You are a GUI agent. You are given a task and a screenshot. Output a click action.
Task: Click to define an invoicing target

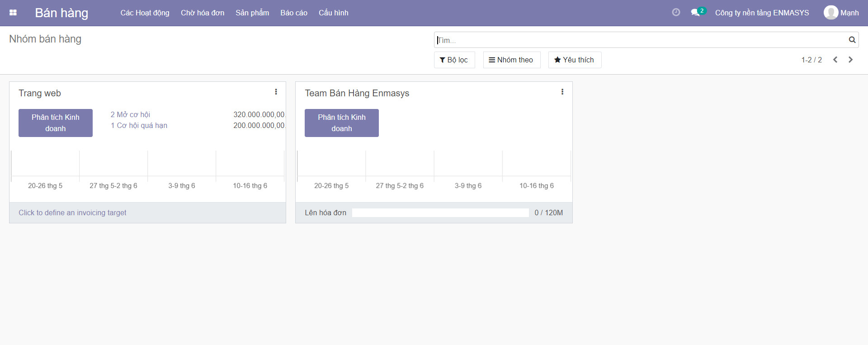72,213
